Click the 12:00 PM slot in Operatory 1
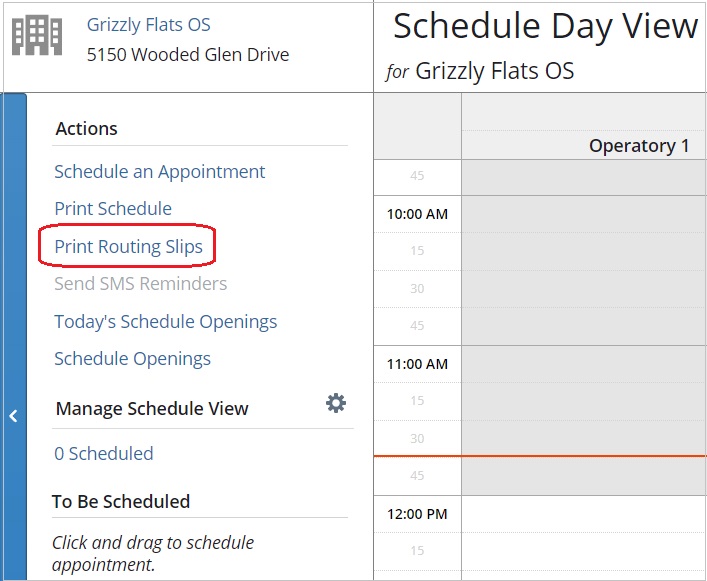This screenshot has width=707, height=581. coord(584,514)
